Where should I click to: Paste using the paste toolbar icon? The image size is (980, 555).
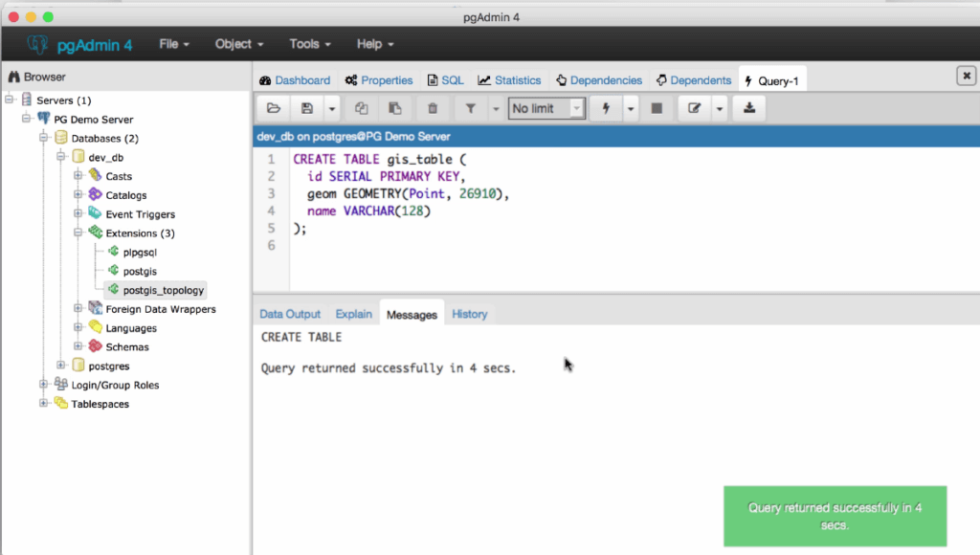394,108
